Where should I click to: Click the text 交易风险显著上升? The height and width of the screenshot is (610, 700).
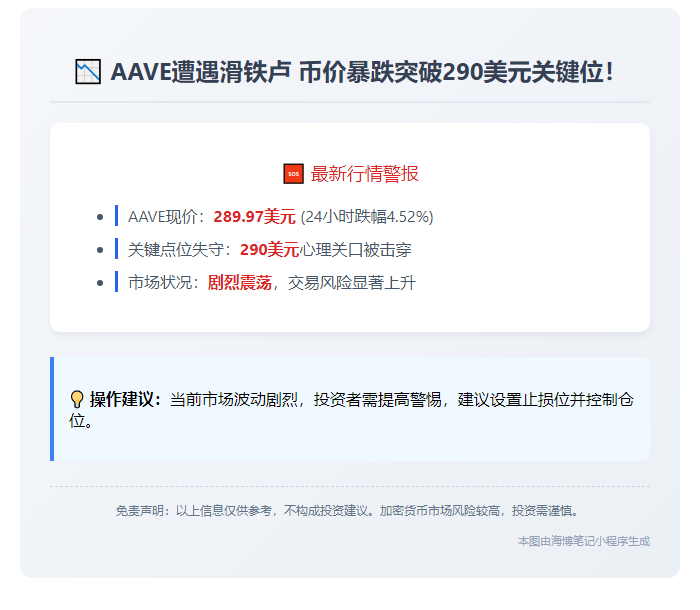(352, 283)
